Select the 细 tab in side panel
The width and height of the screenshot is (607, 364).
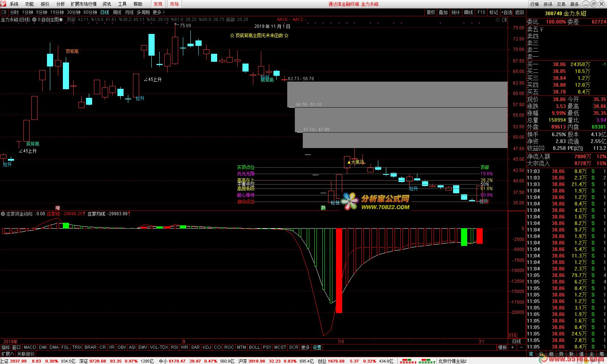[x=551, y=354]
